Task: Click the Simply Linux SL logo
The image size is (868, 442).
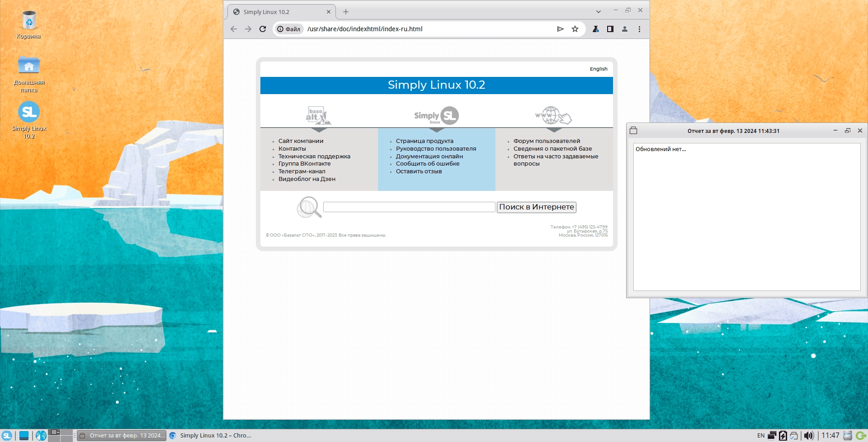Action: point(436,116)
